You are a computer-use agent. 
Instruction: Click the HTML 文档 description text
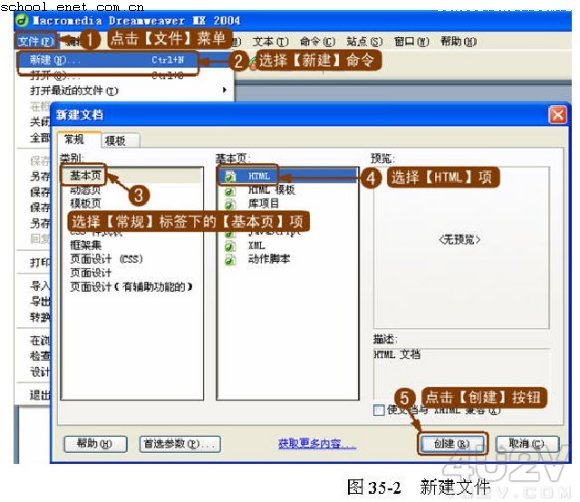pos(397,355)
